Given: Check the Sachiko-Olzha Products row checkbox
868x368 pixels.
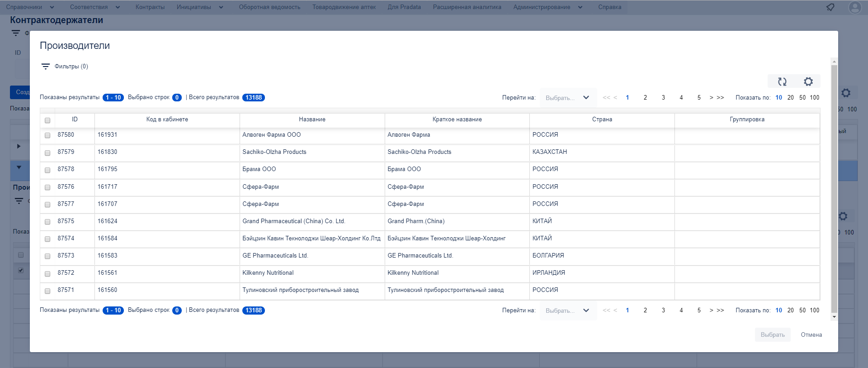Looking at the screenshot, I should [47, 153].
